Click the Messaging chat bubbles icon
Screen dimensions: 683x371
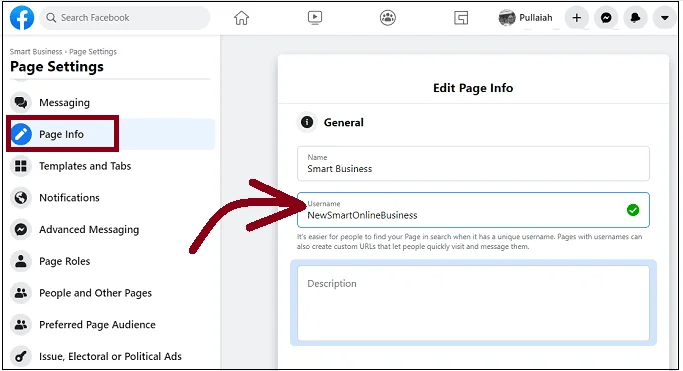click(x=20, y=102)
